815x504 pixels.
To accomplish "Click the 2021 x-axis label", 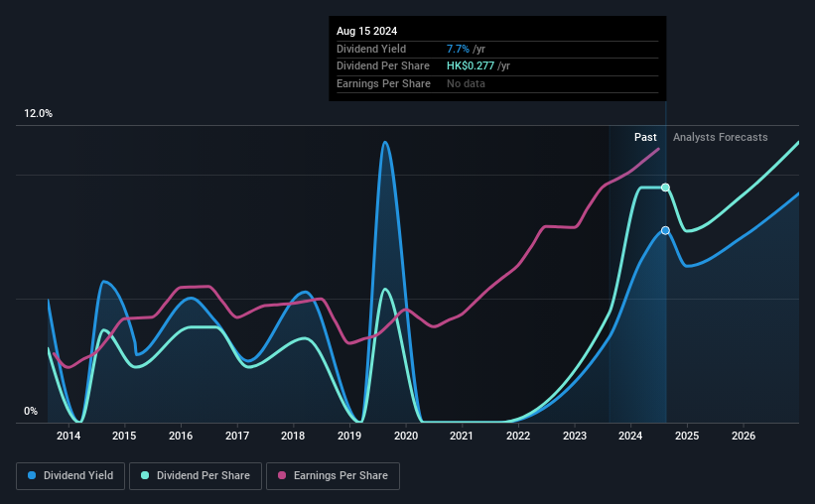I will 462,436.
